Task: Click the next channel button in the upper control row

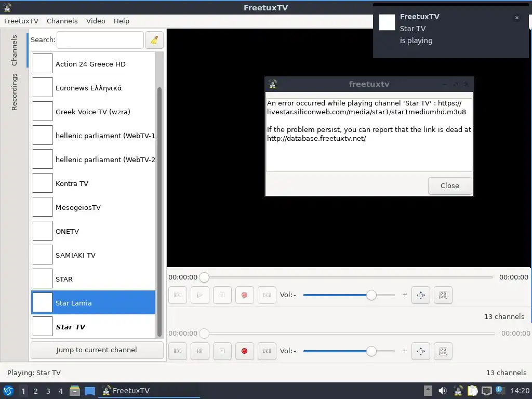Action: coord(267,295)
